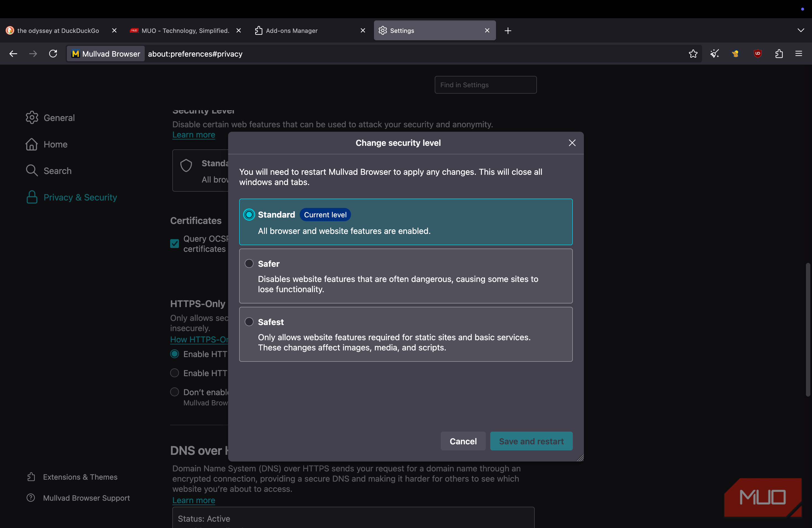Screen dimensions: 812x528
Task: Click the broom New Identity toolbar icon
Action: 715,54
